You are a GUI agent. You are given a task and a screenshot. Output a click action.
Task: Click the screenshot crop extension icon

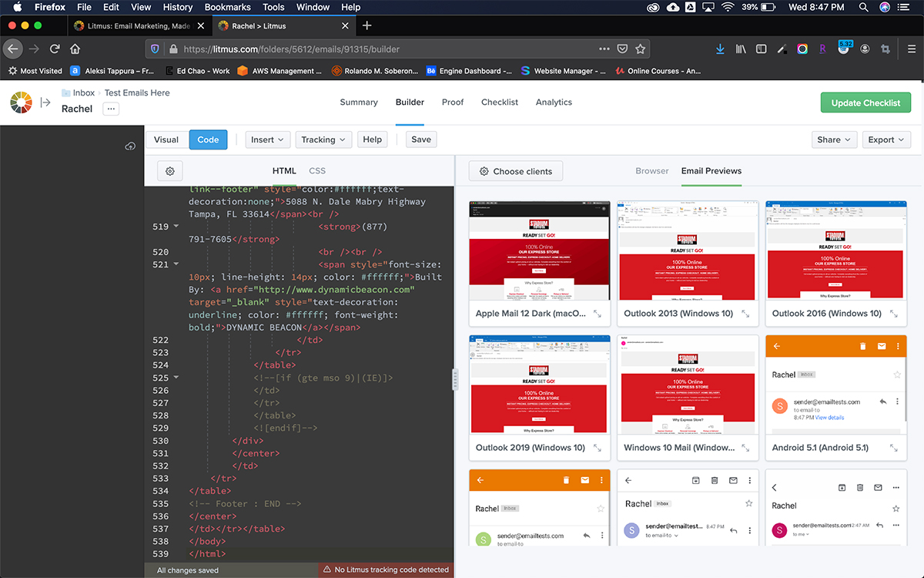point(885,49)
